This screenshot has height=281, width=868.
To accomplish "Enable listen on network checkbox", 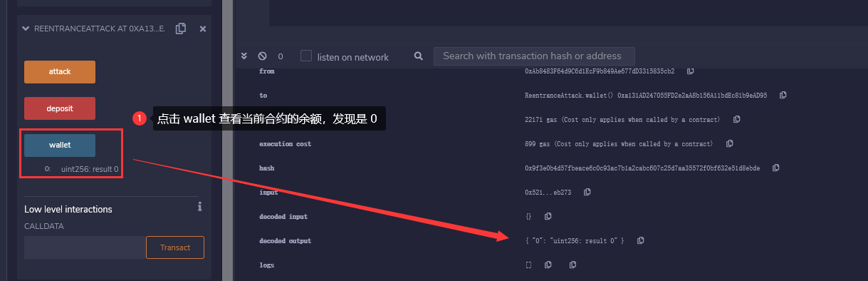I will [x=306, y=56].
